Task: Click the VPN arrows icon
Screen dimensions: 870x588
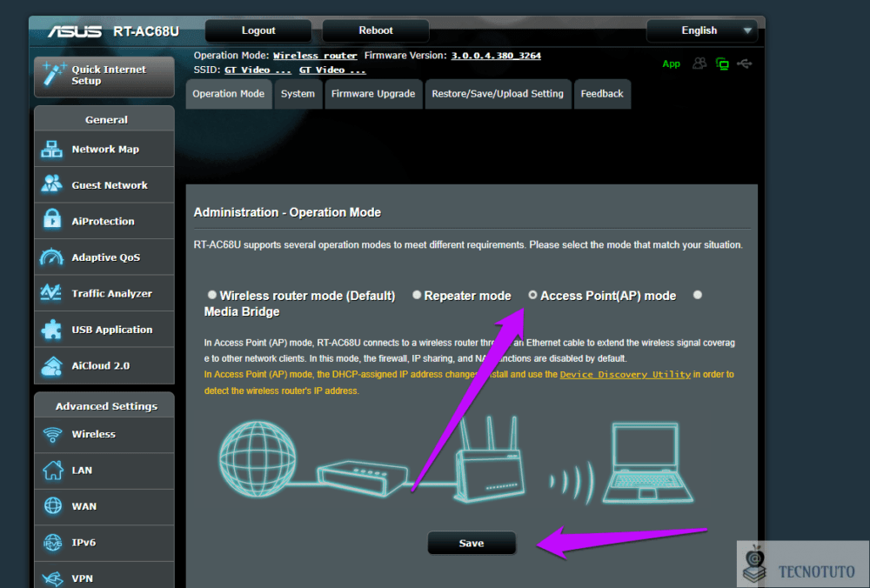Action: [53, 578]
